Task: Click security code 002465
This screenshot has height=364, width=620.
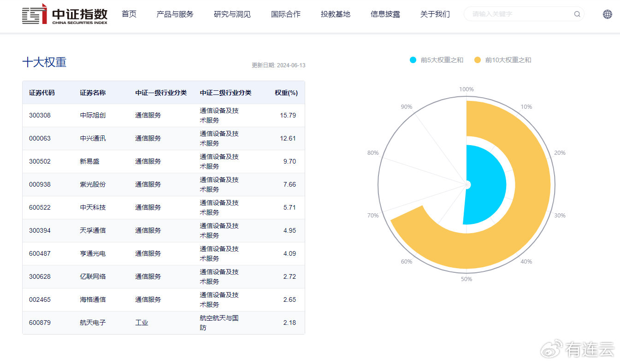Action: [x=40, y=299]
